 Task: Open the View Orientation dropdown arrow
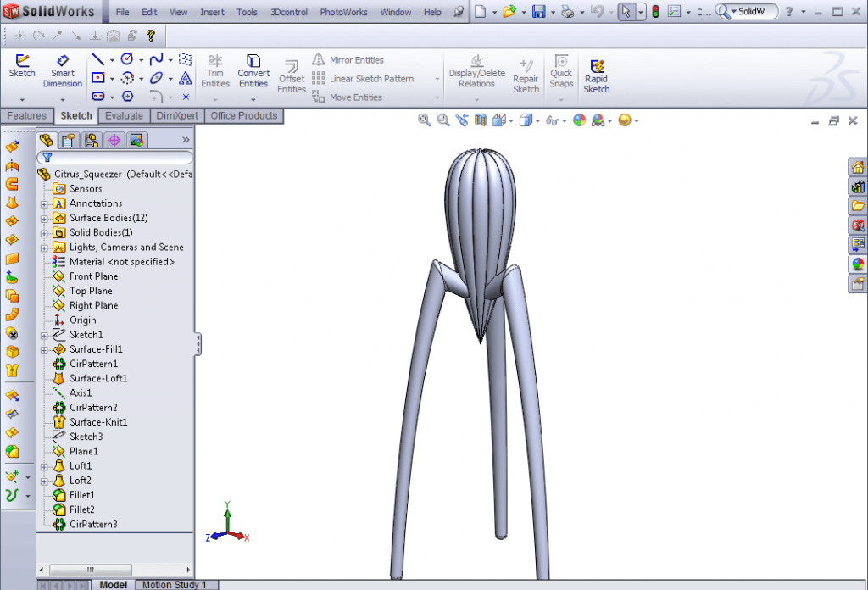pyautogui.click(x=512, y=120)
